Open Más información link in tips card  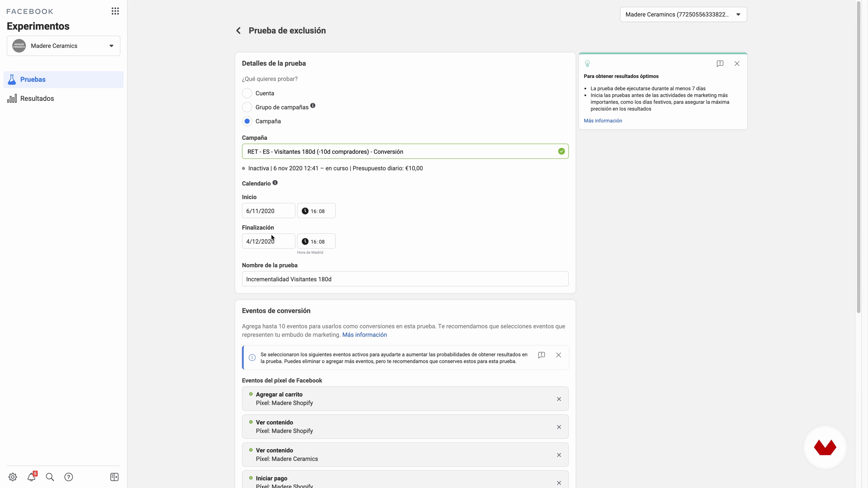pyautogui.click(x=603, y=121)
